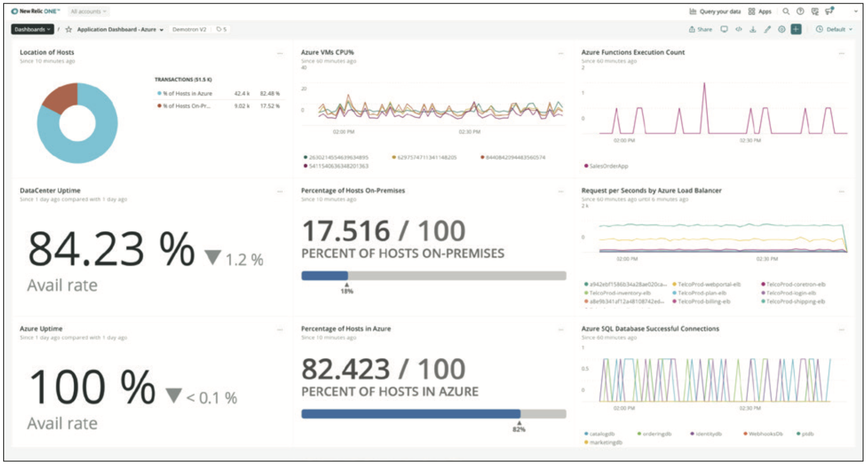Viewport: 868px width, 466px height.
Task: Toggle orderingdb legend series
Action: pos(655,433)
